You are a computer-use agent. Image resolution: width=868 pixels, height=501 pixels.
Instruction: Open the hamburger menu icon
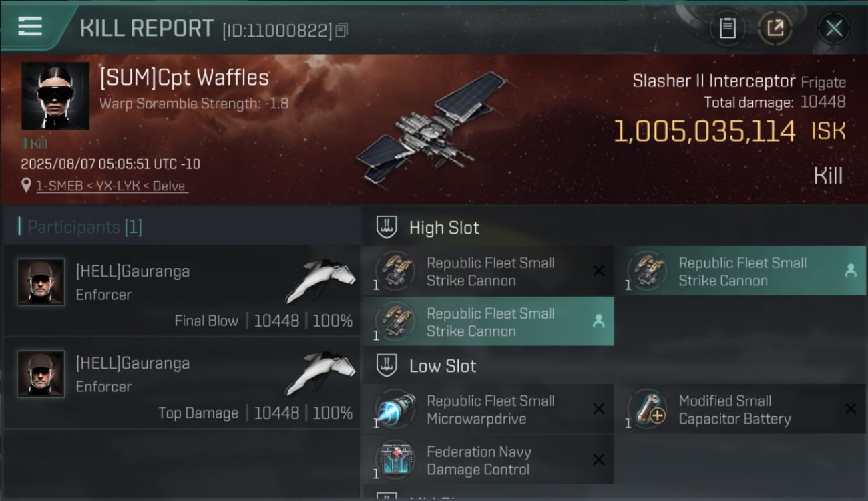(x=30, y=26)
